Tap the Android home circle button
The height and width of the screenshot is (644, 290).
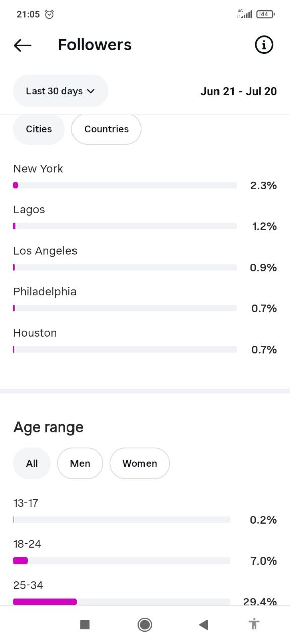coord(144,625)
